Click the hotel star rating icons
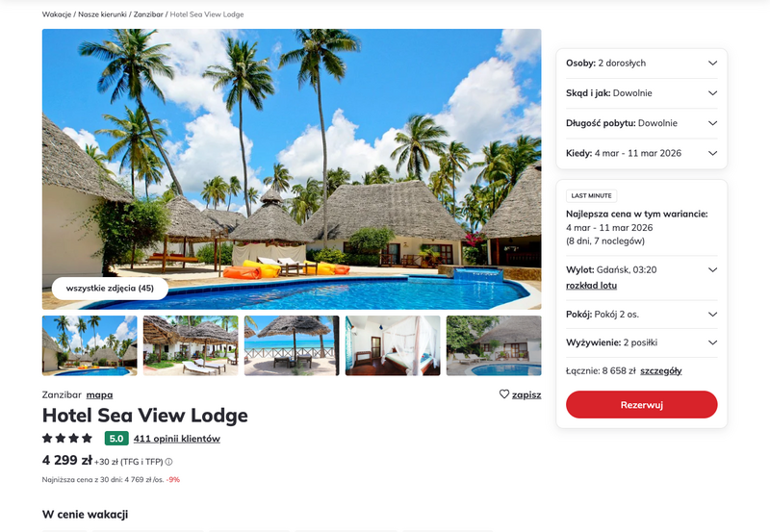 (67, 438)
